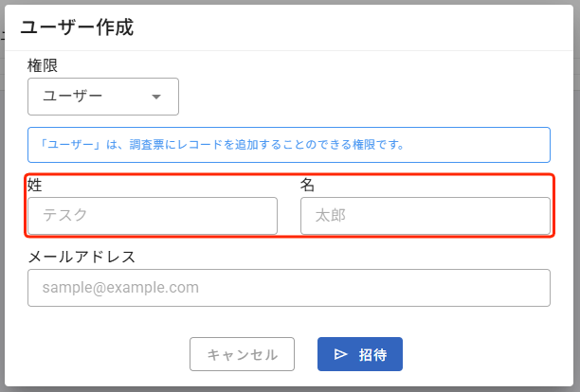Click the dropdown caret in the 権限 selector

156,97
